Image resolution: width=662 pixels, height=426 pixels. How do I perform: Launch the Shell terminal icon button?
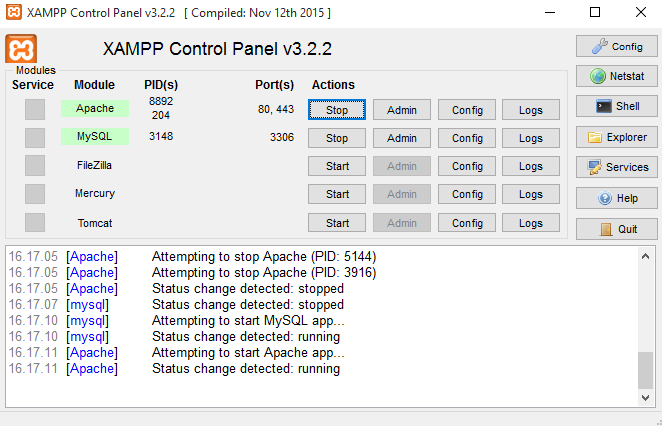pos(617,106)
